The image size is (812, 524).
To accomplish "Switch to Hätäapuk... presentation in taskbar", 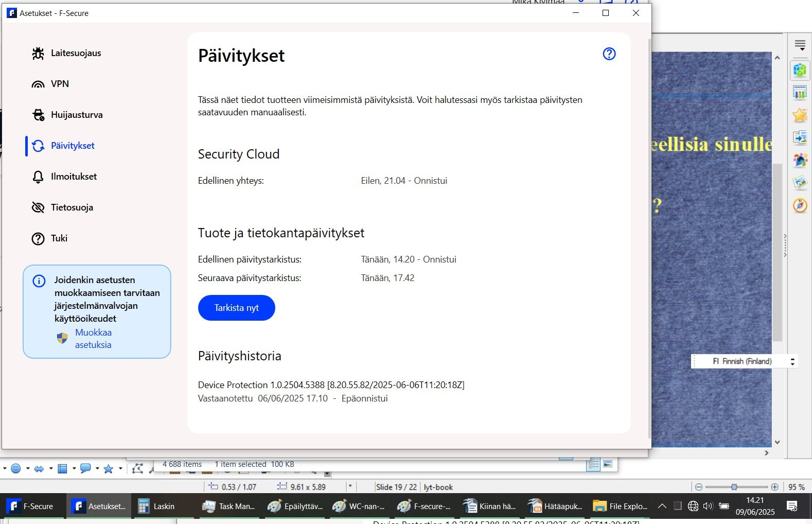I will point(555,506).
